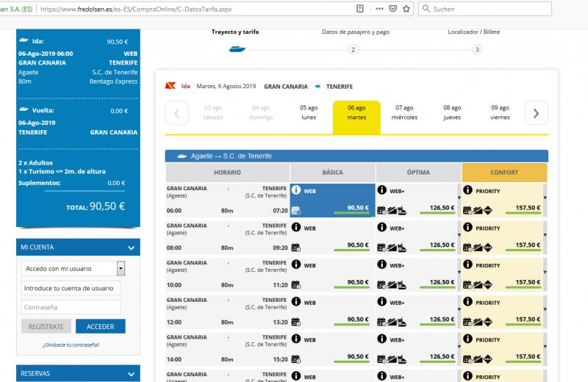Click the search magnifier icon
The image size is (588, 382).
pyautogui.click(x=426, y=9)
